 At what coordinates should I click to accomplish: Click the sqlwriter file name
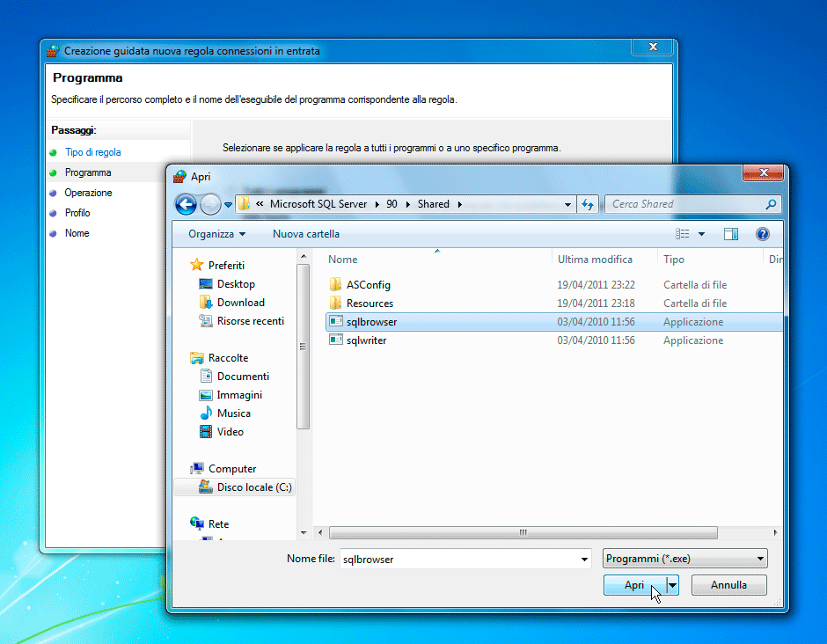point(366,340)
